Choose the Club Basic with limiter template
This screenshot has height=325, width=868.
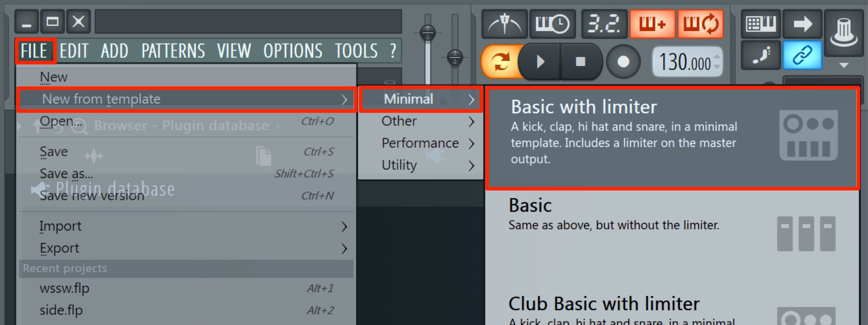(672, 307)
